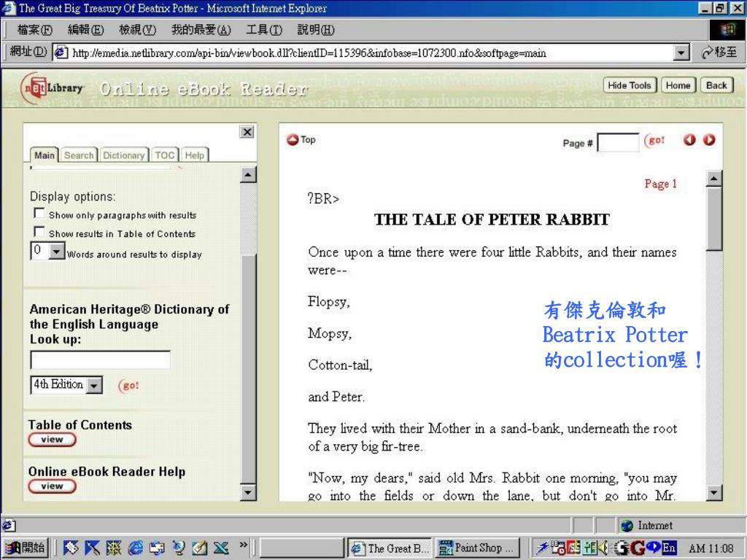Check Show results in Table of Contents
Image resolution: width=747 pixels, height=560 pixels.
[39, 231]
